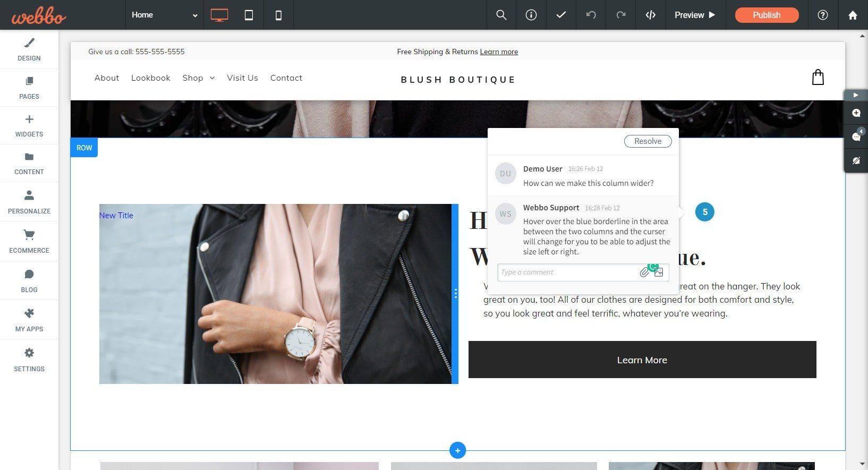Open the shopping bag cart icon
Viewport: 868px width, 470px height.
818,78
